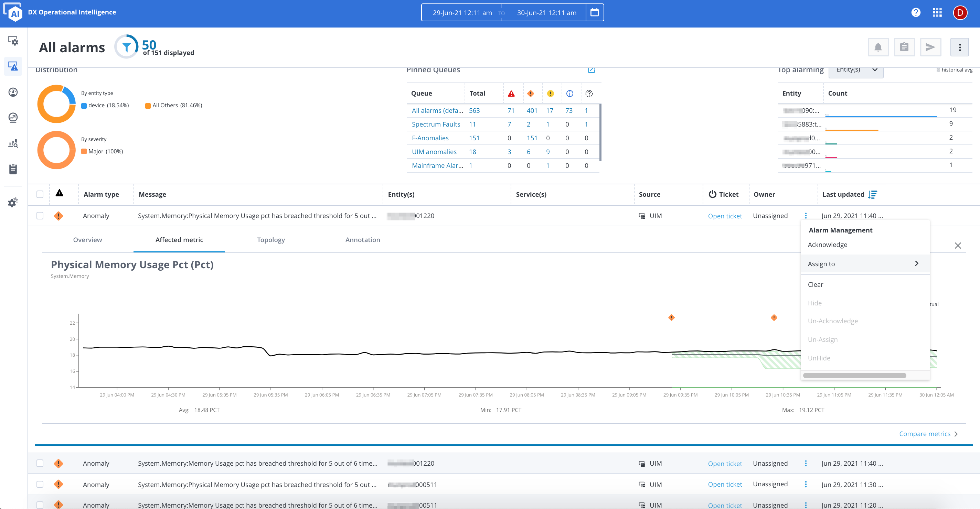The height and width of the screenshot is (509, 980).
Task: Open the calendar date picker icon
Action: [594, 12]
